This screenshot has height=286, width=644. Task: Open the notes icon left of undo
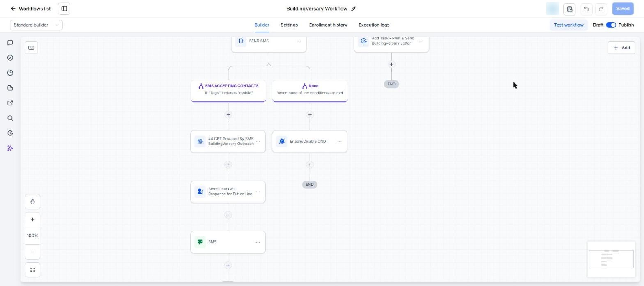pyautogui.click(x=570, y=9)
